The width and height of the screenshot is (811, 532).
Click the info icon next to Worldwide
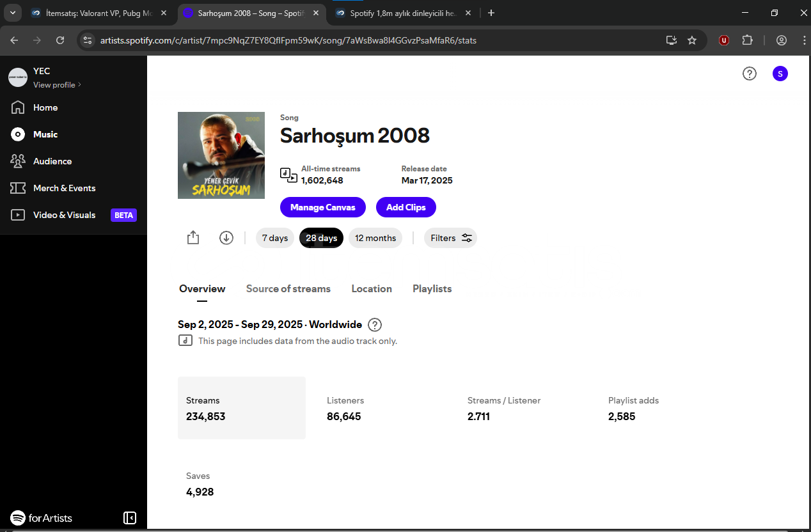(375, 324)
